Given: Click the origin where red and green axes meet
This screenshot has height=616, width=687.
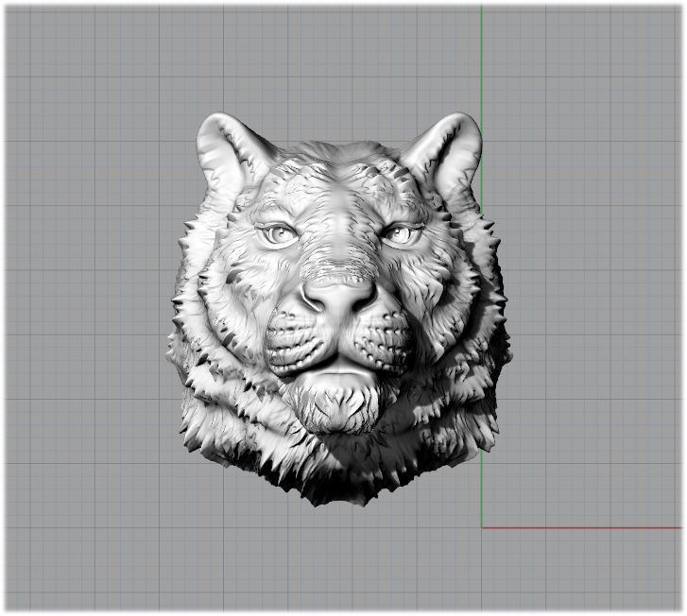Looking at the screenshot, I should pyautogui.click(x=482, y=527).
